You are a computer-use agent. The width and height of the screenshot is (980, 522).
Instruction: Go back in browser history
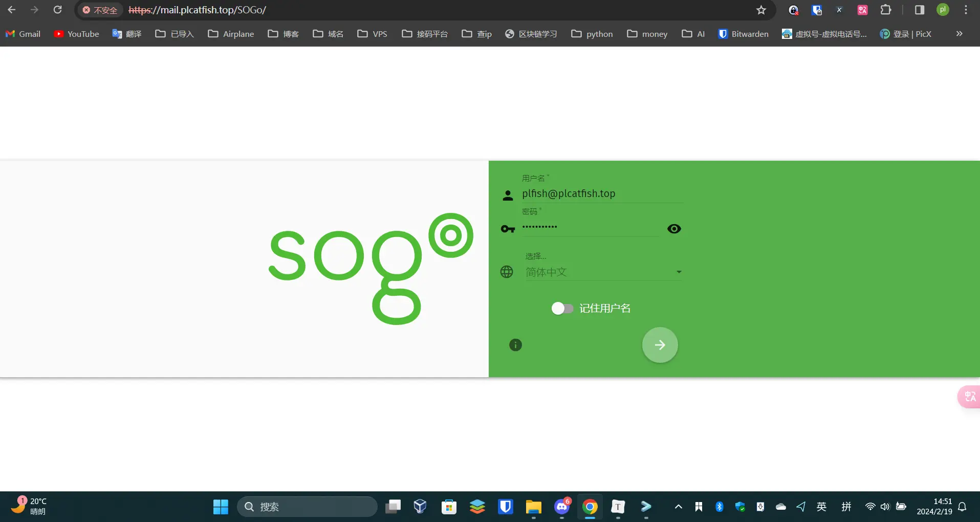point(12,10)
